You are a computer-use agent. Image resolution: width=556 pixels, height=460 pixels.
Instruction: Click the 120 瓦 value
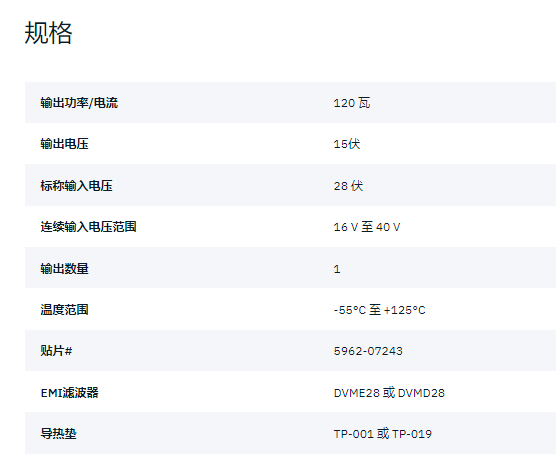pos(352,103)
